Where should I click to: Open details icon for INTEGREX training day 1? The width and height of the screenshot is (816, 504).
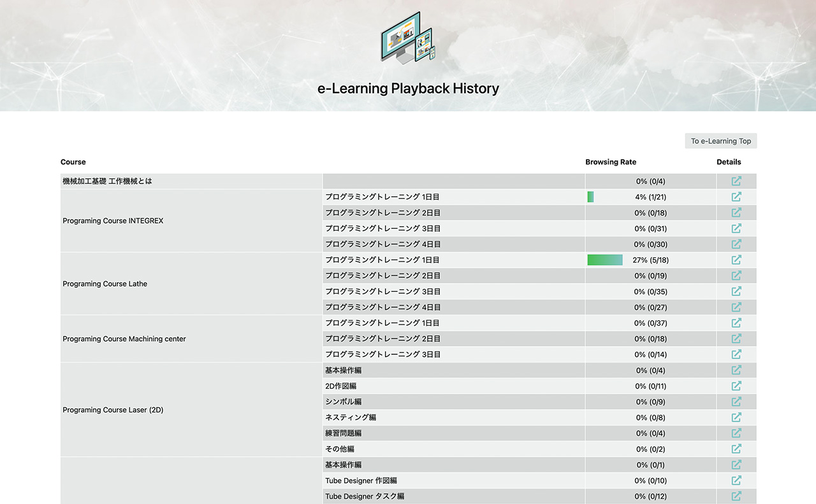[x=736, y=197]
